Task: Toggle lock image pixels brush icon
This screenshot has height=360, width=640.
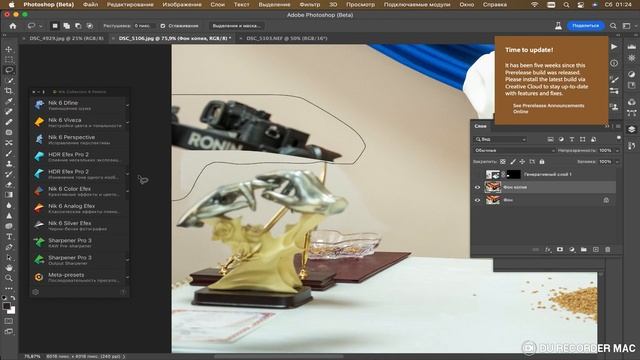Action: tap(513, 162)
